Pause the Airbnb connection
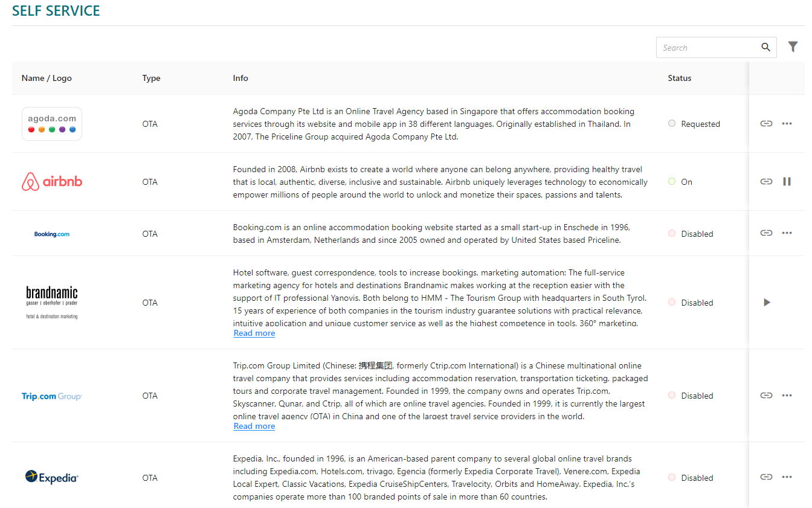Screen dimensions: 812x508 pyautogui.click(x=787, y=182)
